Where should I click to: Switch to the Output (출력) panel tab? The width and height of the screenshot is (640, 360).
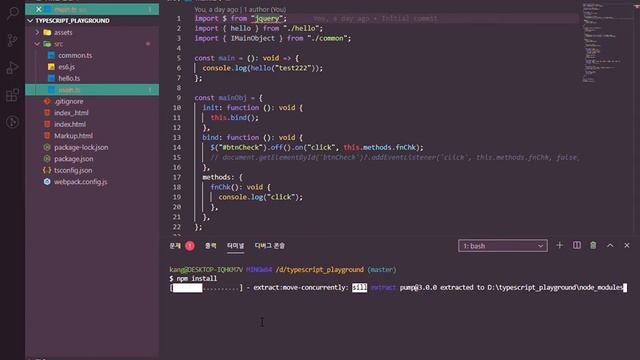click(211, 246)
